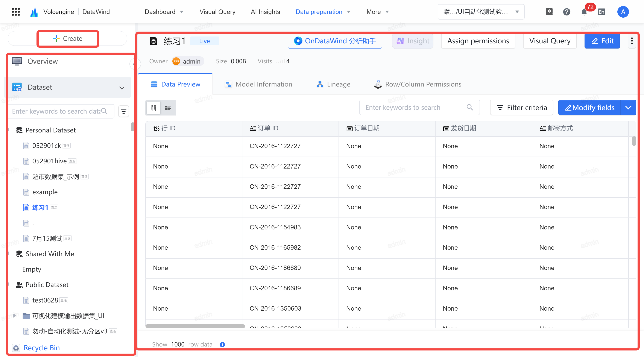This screenshot has height=357, width=644.
Task: Open the help question mark icon
Action: (x=567, y=12)
